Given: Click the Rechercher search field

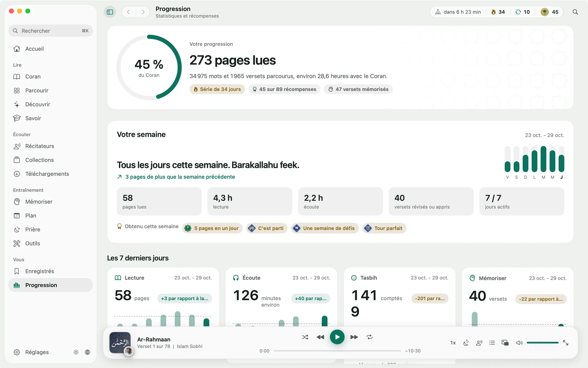Looking at the screenshot, I should click(x=51, y=31).
